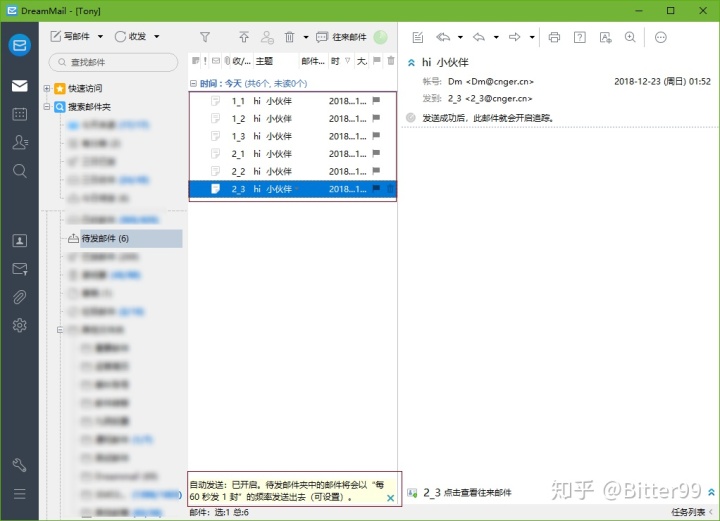Print the message with printer icon
The width and height of the screenshot is (720, 521).
pyautogui.click(x=554, y=37)
